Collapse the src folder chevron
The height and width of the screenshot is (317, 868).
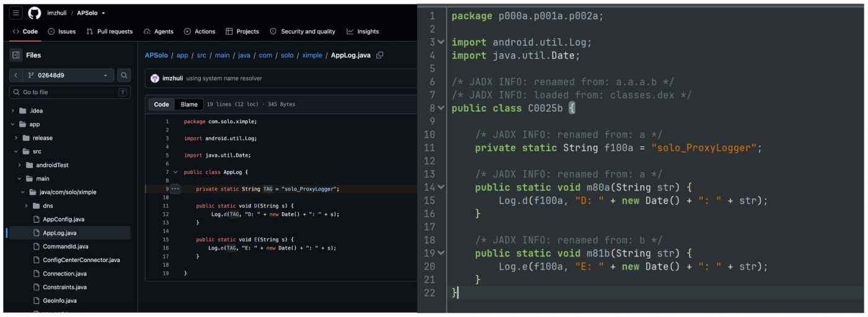pos(16,152)
